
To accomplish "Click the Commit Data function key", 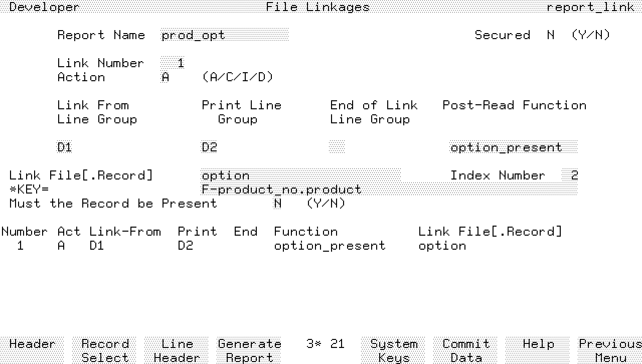I will click(466, 350).
